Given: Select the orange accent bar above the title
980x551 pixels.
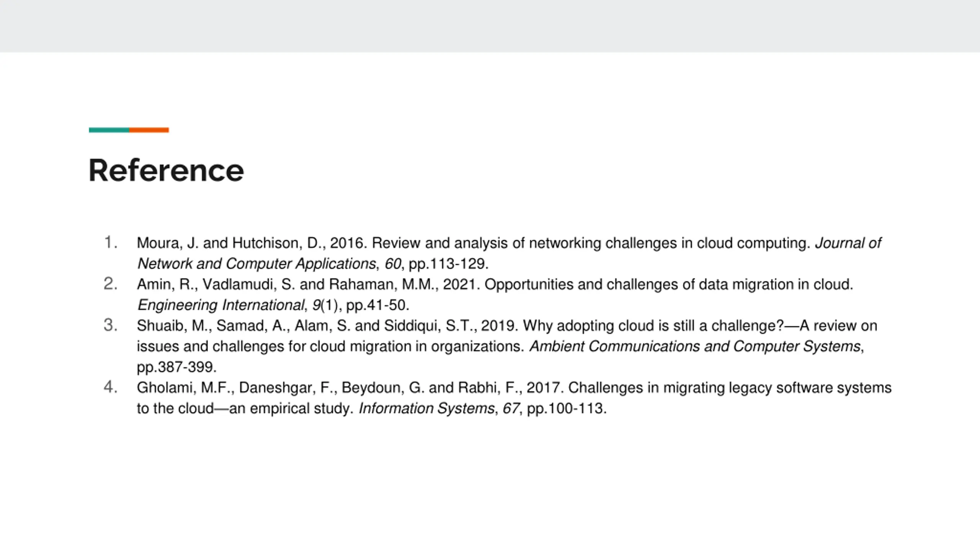Looking at the screenshot, I should pos(149,130).
